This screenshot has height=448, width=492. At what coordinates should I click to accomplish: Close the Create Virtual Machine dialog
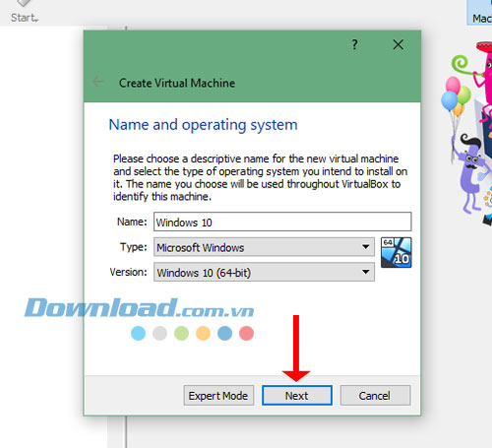click(399, 44)
